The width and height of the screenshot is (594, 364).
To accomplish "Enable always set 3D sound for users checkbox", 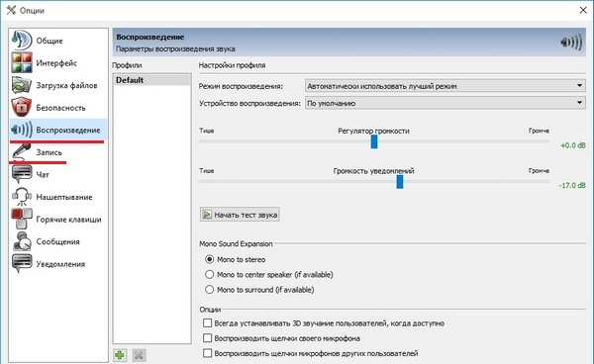I will pos(207,323).
